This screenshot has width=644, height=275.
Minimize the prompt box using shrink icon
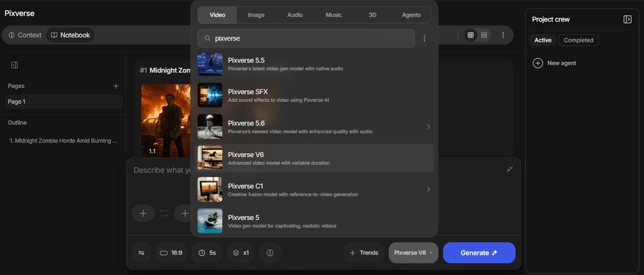(510, 169)
